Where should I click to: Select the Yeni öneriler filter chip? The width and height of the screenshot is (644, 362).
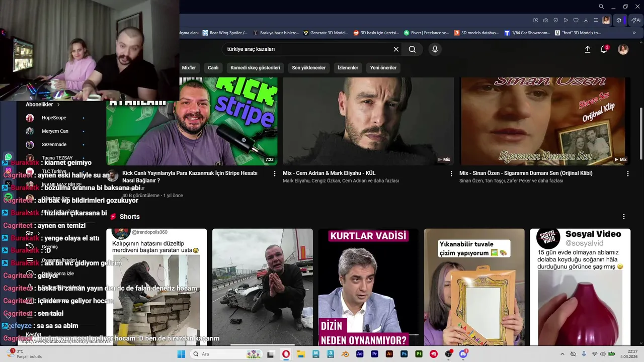[x=383, y=68]
